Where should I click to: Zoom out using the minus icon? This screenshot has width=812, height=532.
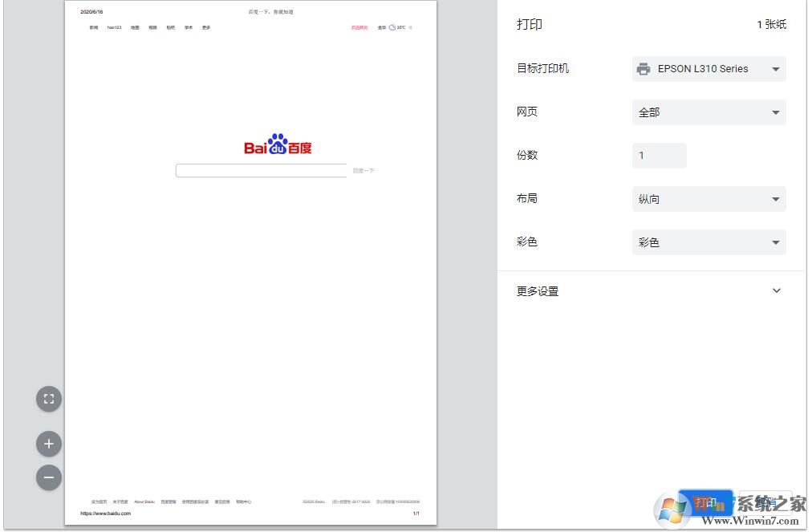click(49, 477)
